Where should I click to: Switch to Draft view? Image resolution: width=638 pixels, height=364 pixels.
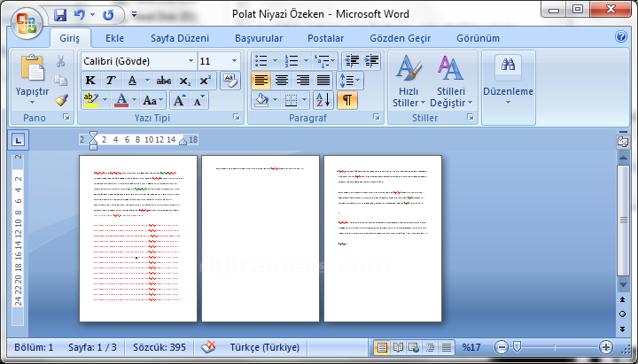(447, 347)
